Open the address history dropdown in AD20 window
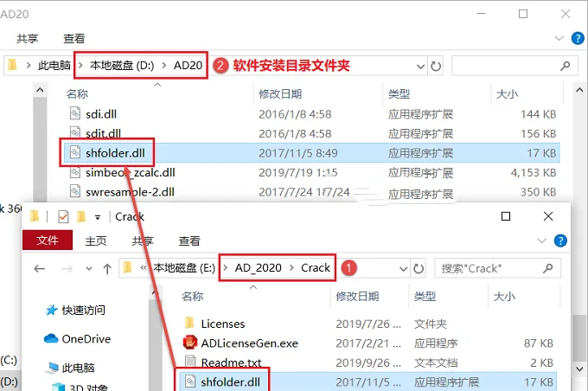Screen dimensions: 588x391 [421, 67]
